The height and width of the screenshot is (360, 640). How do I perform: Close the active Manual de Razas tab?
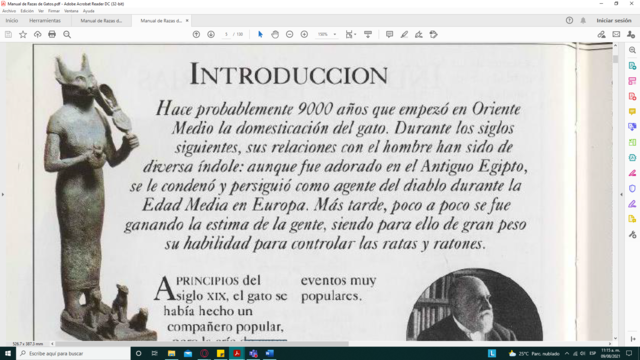187,20
